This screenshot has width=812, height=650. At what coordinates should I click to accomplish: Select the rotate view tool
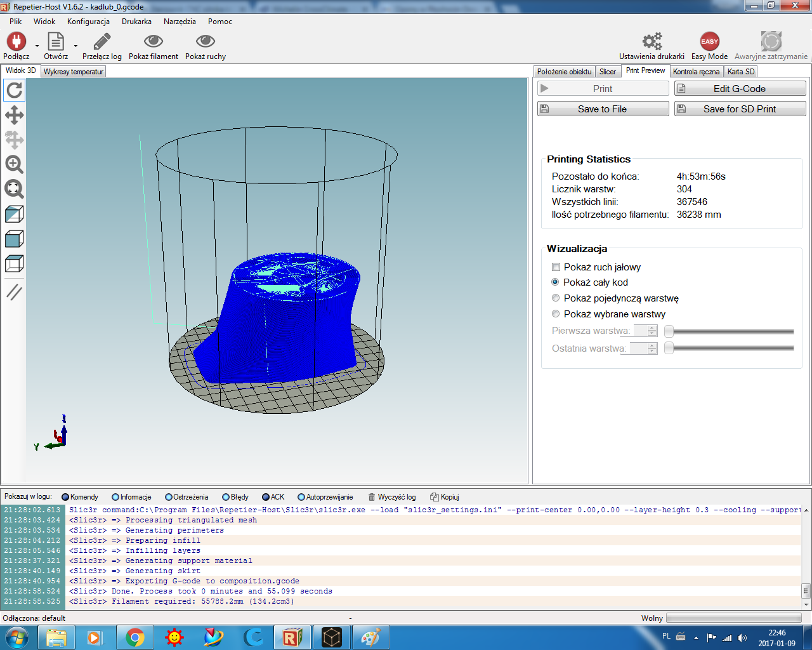14,91
